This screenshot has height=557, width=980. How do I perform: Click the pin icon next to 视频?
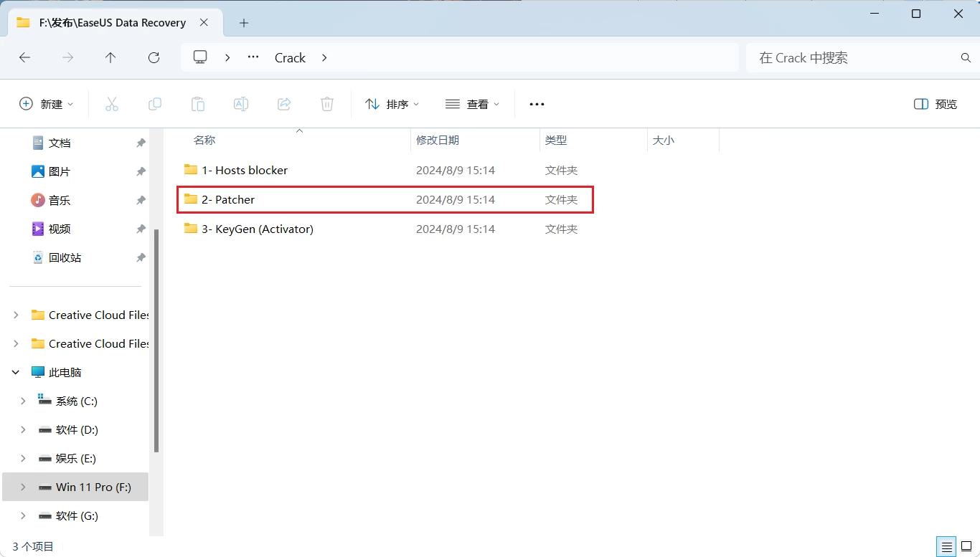(141, 229)
